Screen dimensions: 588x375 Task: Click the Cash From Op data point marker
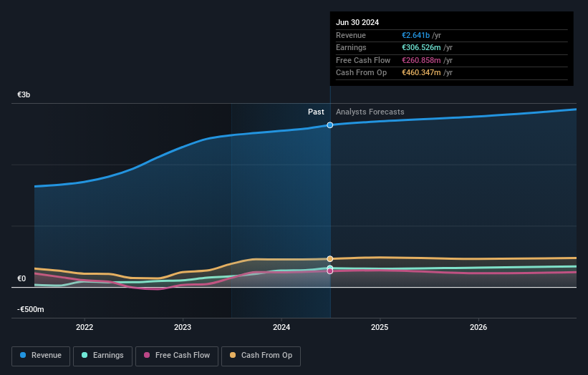tap(330, 259)
